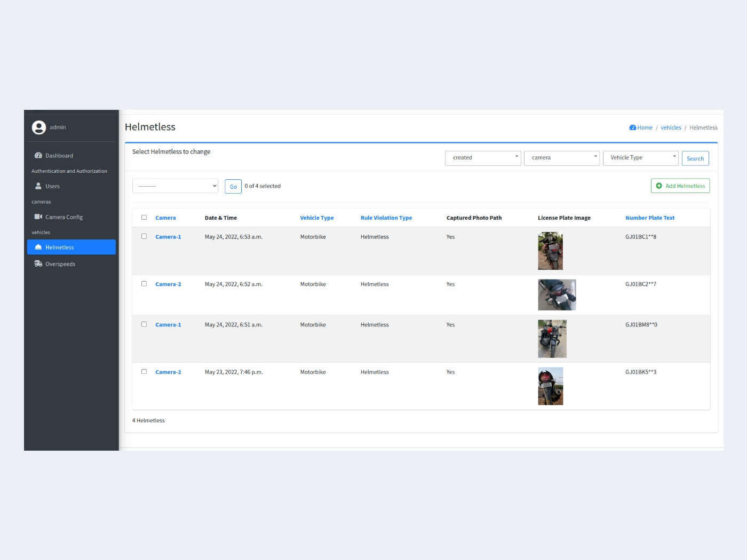Sort by the Vehicle Type column header

(x=317, y=218)
